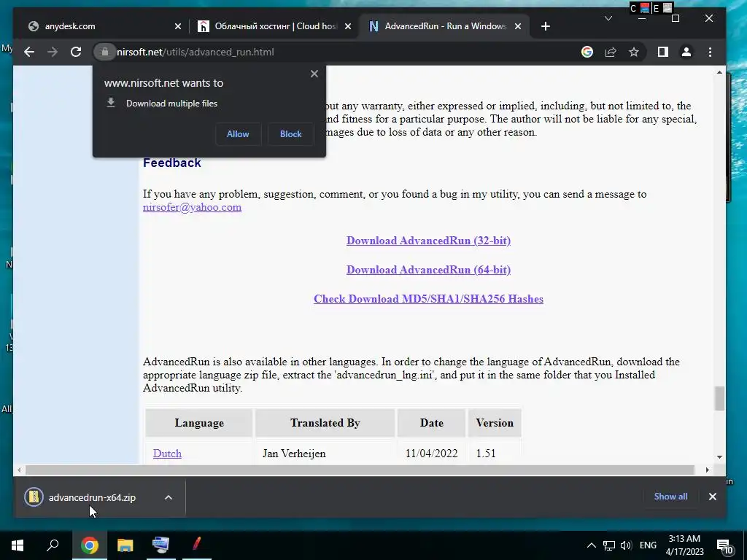Open the tab search dropdown arrow
Image resolution: width=747 pixels, height=560 pixels.
click(608, 18)
